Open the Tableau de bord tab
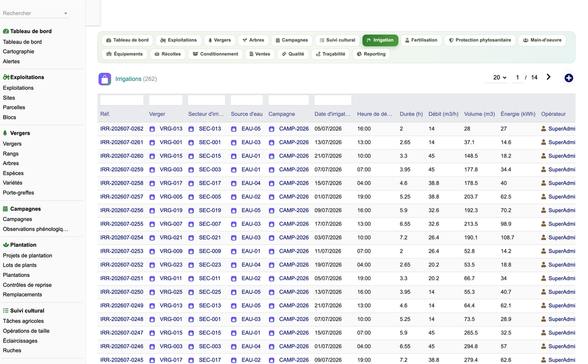The width and height of the screenshot is (588, 364). coord(127,40)
